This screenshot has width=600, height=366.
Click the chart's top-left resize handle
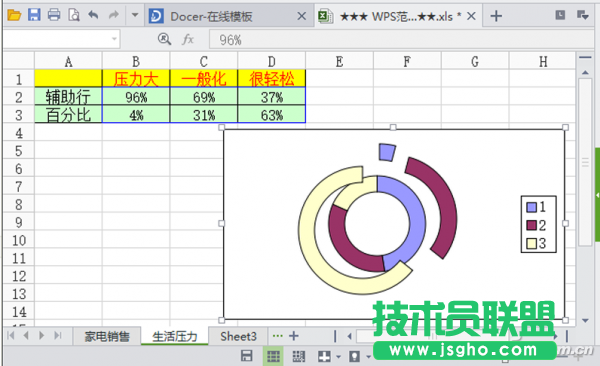pyautogui.click(x=222, y=127)
